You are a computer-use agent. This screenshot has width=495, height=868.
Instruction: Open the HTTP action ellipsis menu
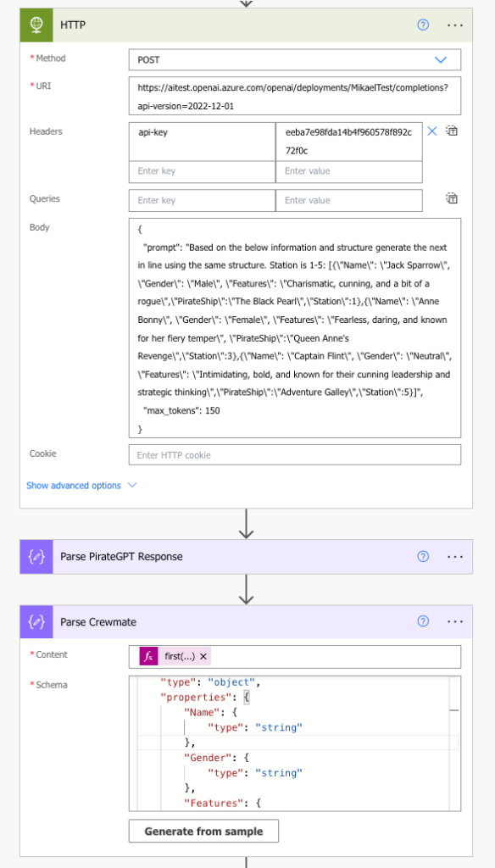tap(454, 25)
